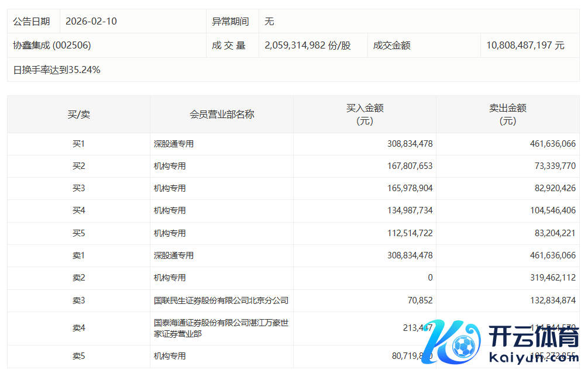
Task: Select the 买2 row label
Action: (78, 166)
